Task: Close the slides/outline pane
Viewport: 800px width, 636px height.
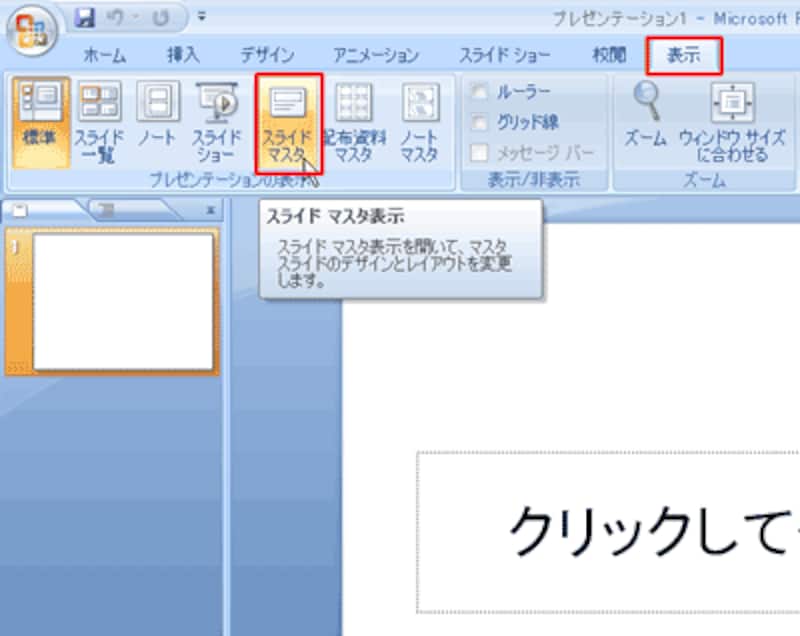Action: pyautogui.click(x=210, y=210)
